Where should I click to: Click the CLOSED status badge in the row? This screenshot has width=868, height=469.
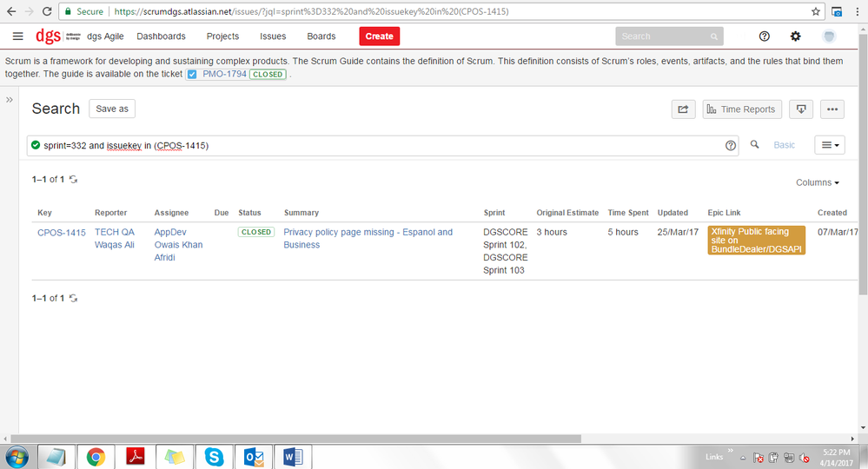pos(256,232)
